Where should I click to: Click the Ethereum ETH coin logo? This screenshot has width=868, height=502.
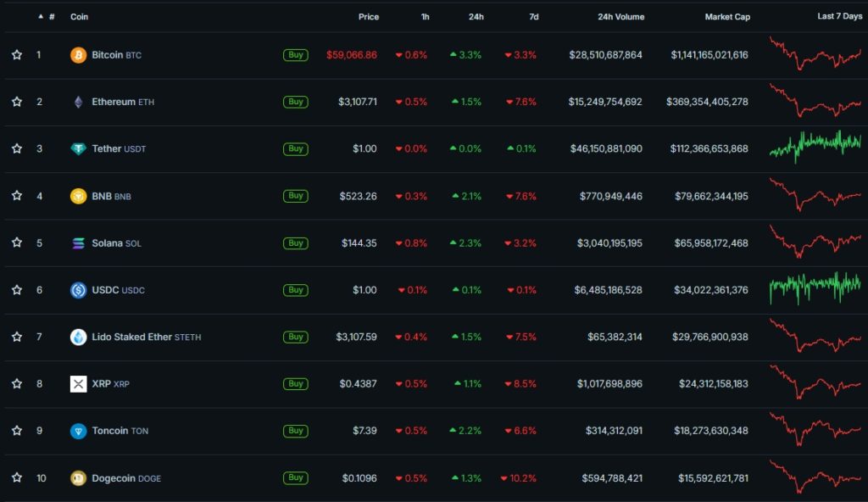click(x=77, y=102)
